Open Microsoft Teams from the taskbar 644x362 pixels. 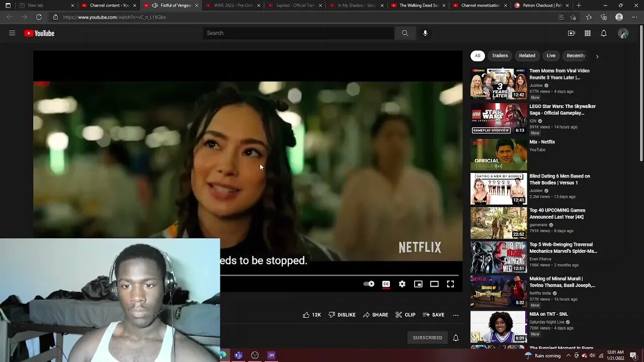[238, 355]
